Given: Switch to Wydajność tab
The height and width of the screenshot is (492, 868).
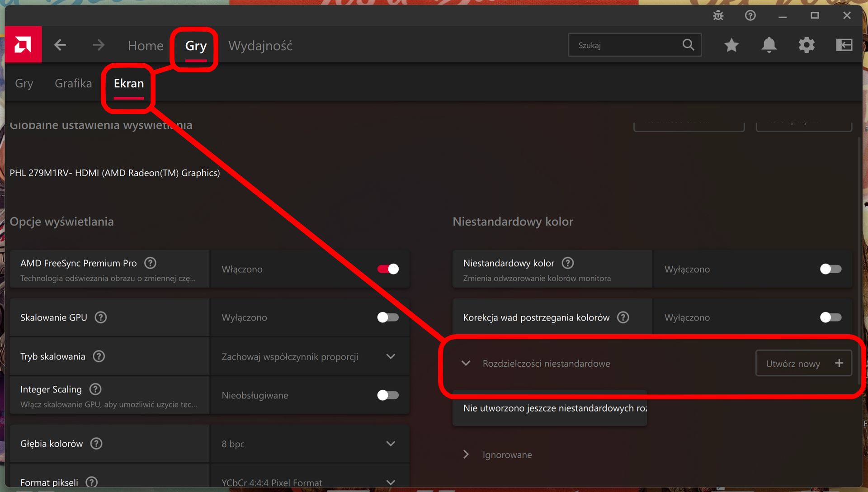Looking at the screenshot, I should pos(260,46).
